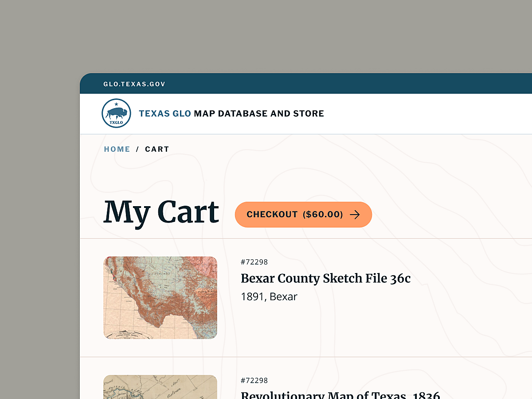Click the Bexar County map thumbnail

(160, 297)
